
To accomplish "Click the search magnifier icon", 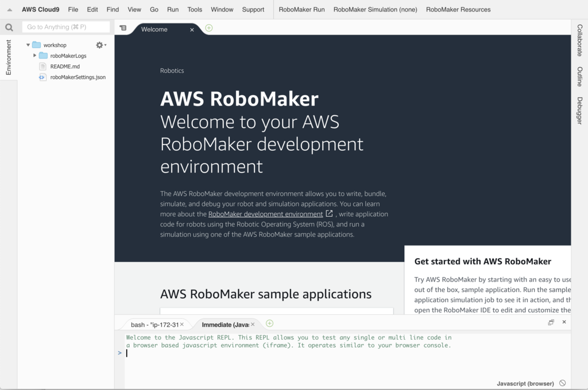I will pyautogui.click(x=9, y=28).
